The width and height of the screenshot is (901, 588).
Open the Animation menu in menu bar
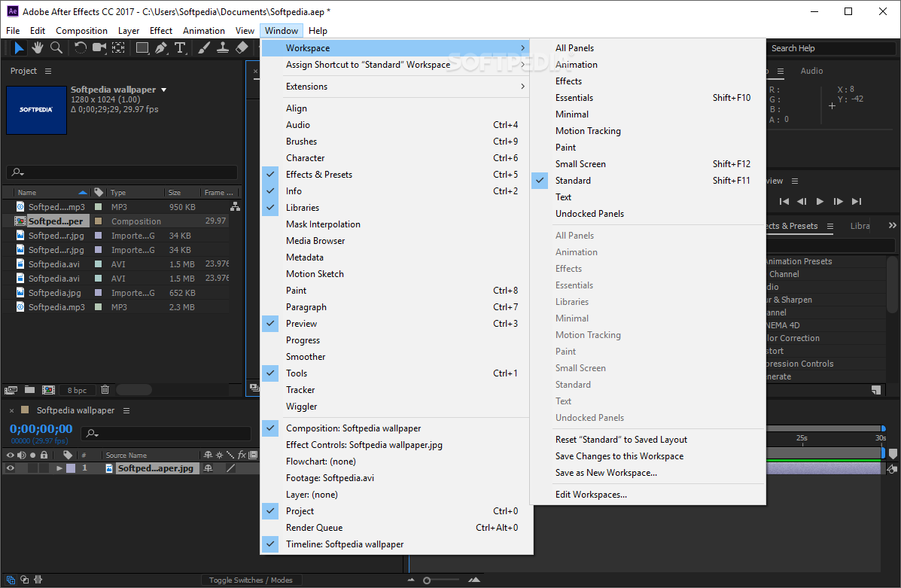[x=204, y=30]
